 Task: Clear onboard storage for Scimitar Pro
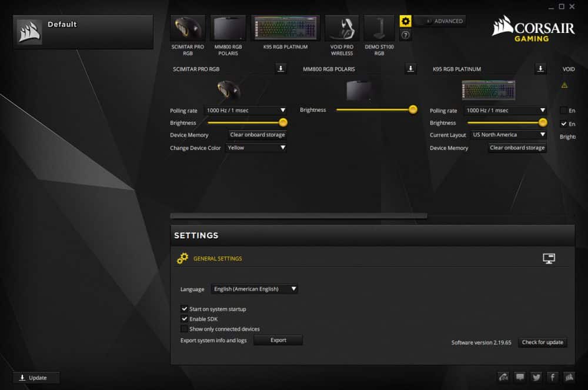[x=258, y=135]
